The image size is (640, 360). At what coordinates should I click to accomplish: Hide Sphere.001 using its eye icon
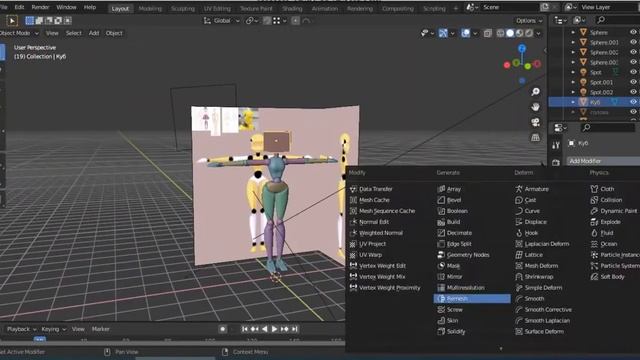[633, 42]
